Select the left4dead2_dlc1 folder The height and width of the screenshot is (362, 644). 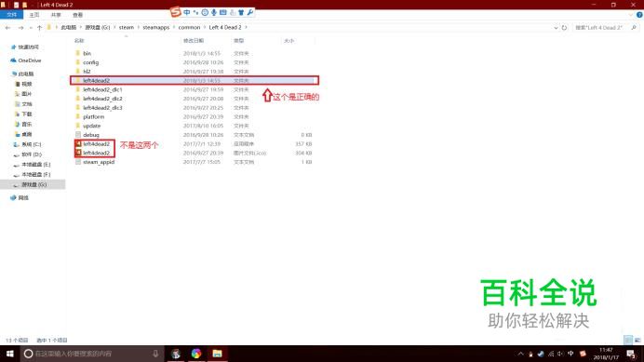click(x=102, y=89)
